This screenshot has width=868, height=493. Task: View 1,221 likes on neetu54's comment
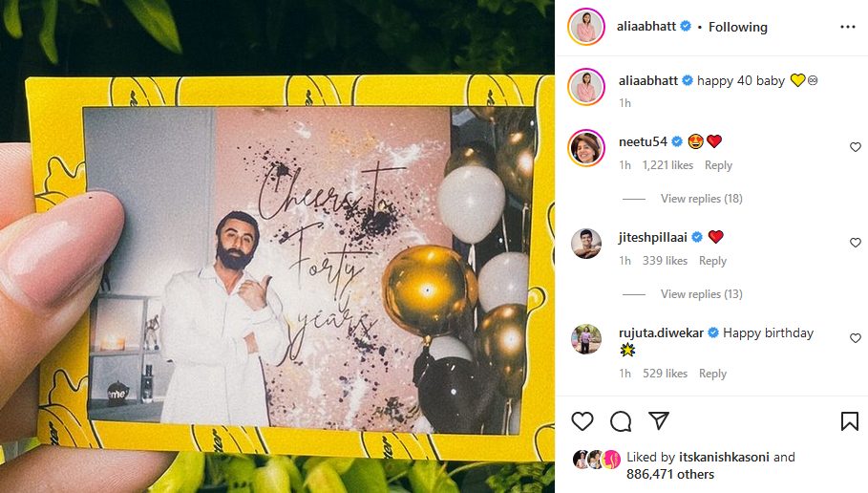667,165
